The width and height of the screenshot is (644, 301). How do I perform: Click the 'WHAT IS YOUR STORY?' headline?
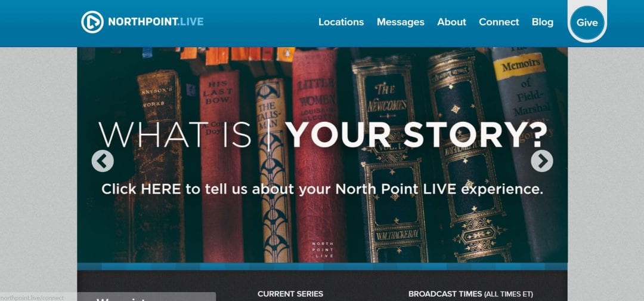[323, 135]
